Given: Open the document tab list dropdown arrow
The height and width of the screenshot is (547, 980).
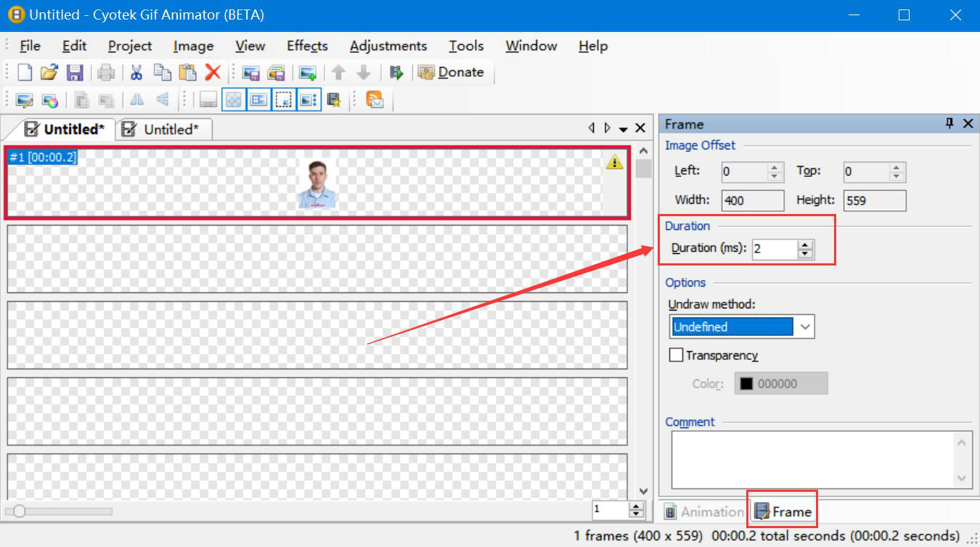Looking at the screenshot, I should (624, 129).
